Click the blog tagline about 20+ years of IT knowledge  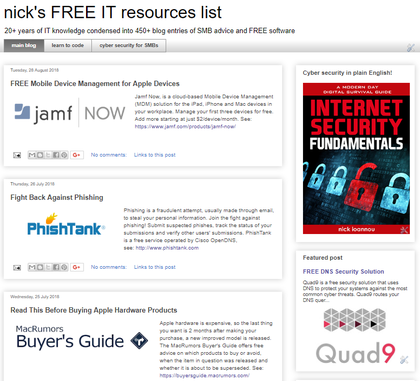(150, 31)
